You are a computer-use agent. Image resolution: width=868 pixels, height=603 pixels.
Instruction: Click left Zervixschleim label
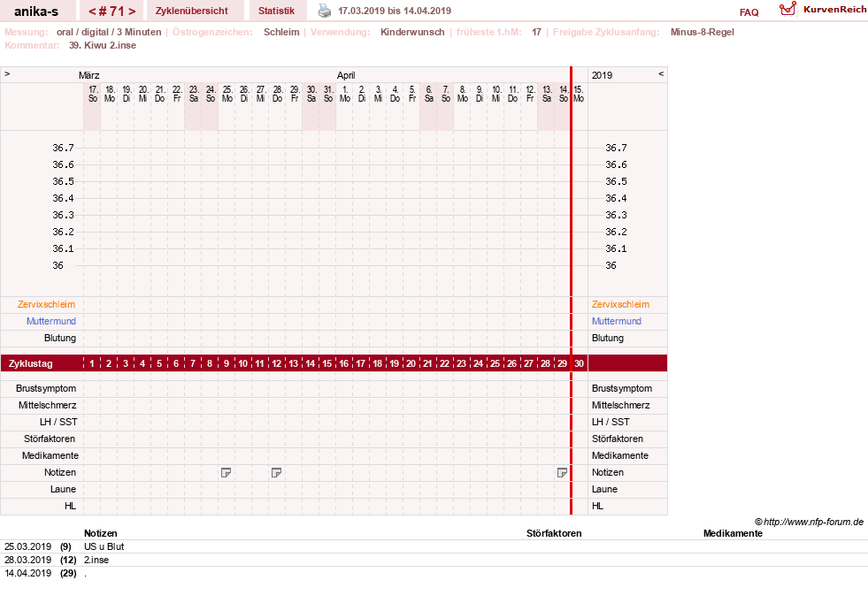click(x=46, y=304)
